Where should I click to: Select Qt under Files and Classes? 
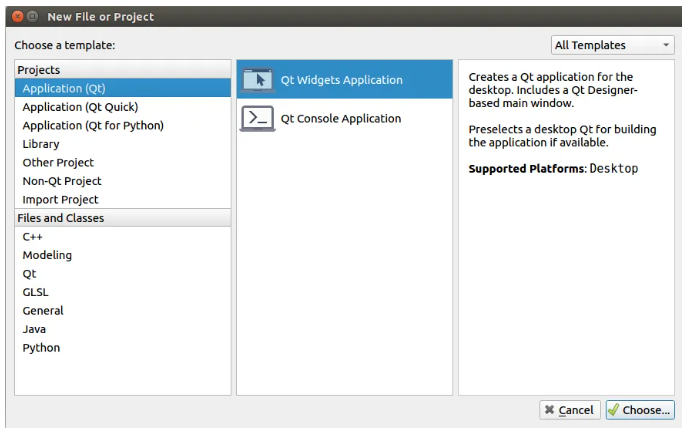pos(123,274)
